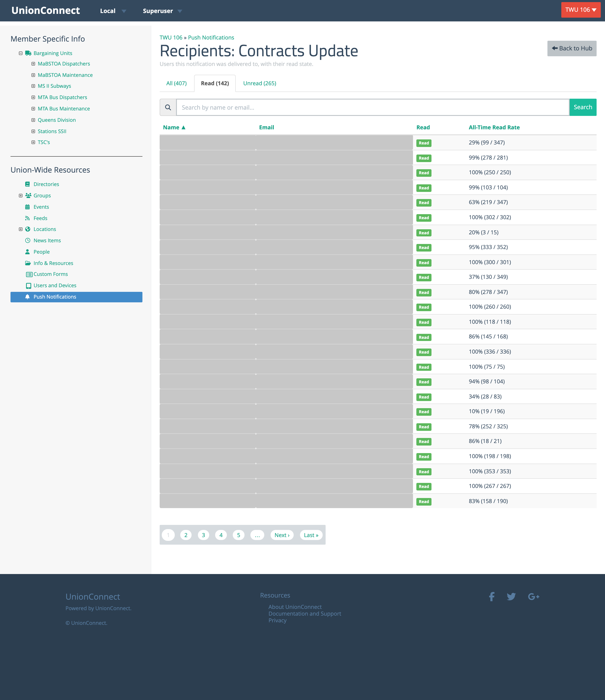This screenshot has width=605, height=700.
Task: Expand the Queens Division node
Action: pyautogui.click(x=33, y=120)
